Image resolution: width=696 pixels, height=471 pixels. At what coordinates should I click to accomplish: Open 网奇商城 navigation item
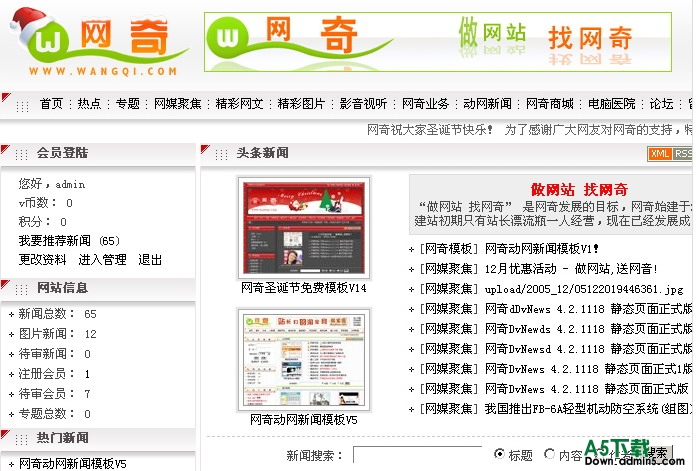(550, 104)
